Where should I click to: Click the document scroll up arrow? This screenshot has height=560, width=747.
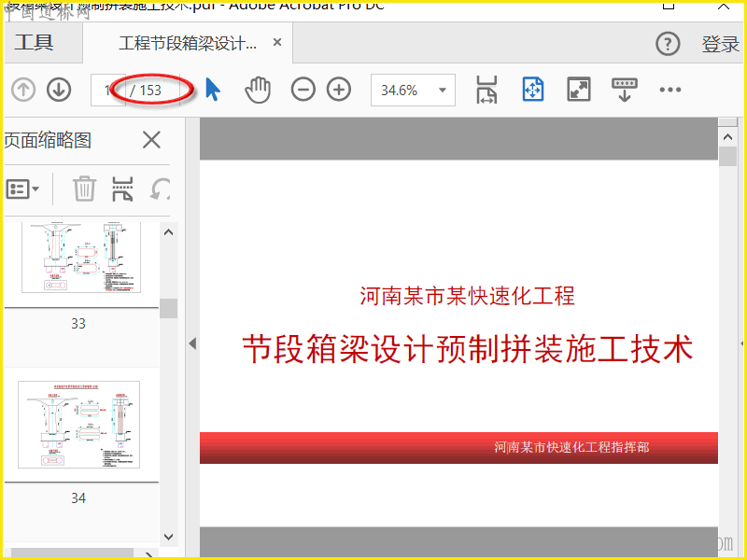pos(727,137)
